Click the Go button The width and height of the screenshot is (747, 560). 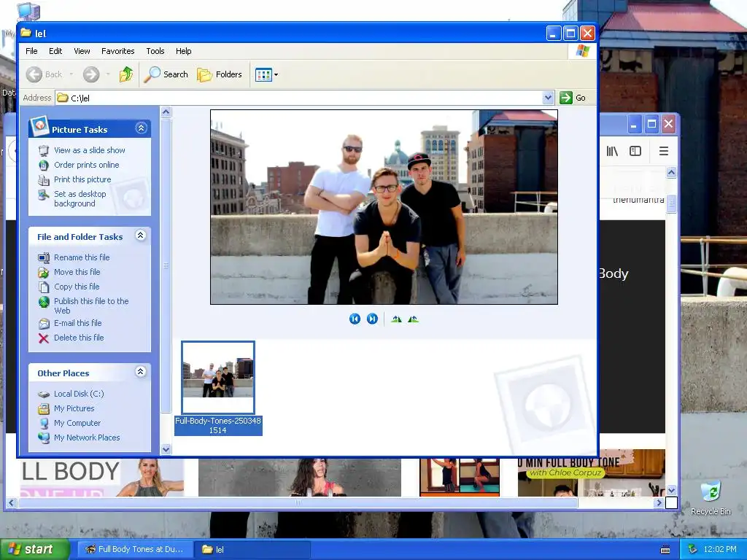point(573,98)
